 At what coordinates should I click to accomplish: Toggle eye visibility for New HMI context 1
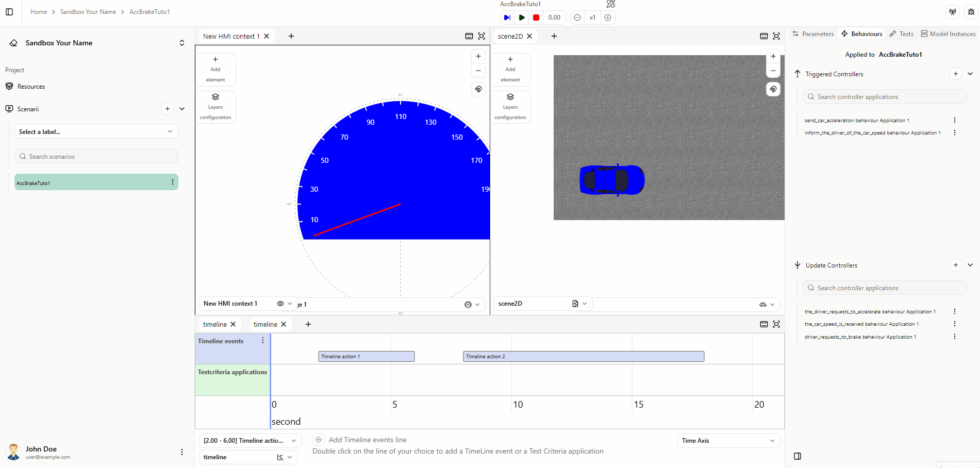280,304
